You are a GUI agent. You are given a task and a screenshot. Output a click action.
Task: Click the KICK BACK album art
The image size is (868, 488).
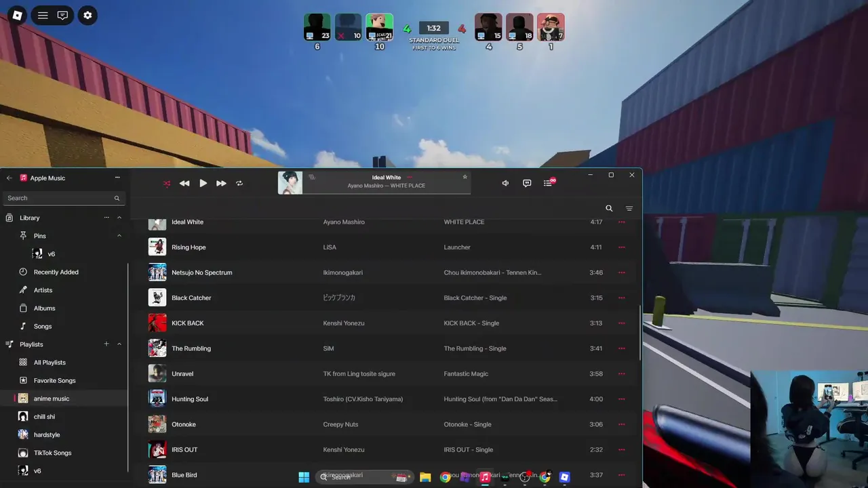coord(157,323)
